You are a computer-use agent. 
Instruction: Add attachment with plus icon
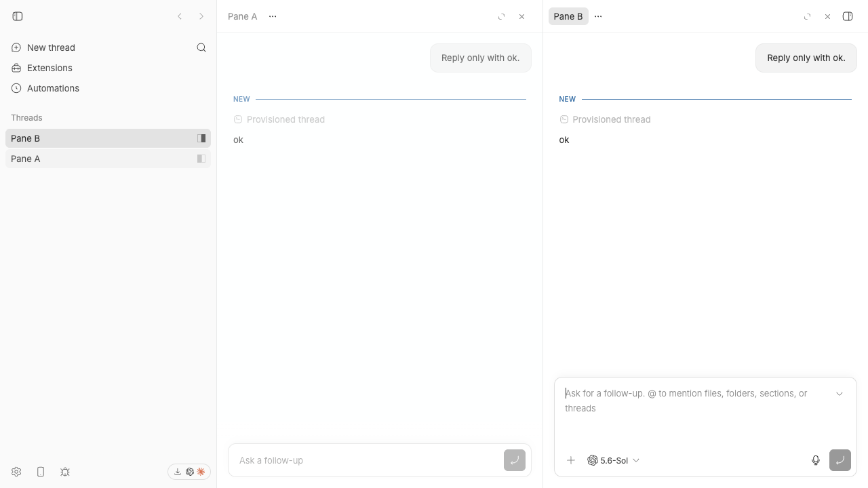(x=571, y=460)
